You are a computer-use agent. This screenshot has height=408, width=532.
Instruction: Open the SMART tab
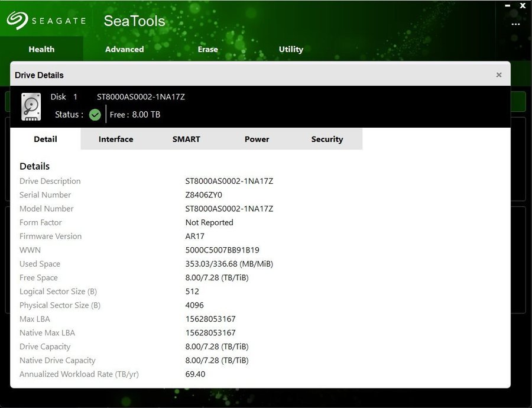186,140
